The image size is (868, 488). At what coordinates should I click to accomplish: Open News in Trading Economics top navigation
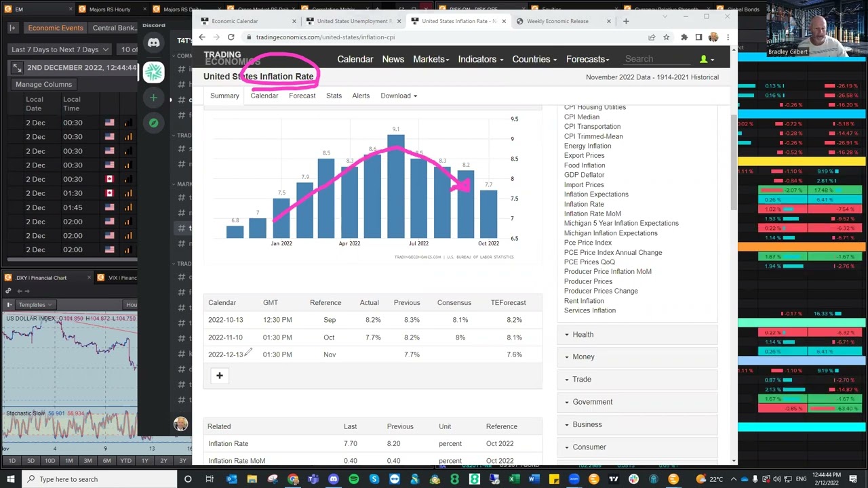(393, 60)
